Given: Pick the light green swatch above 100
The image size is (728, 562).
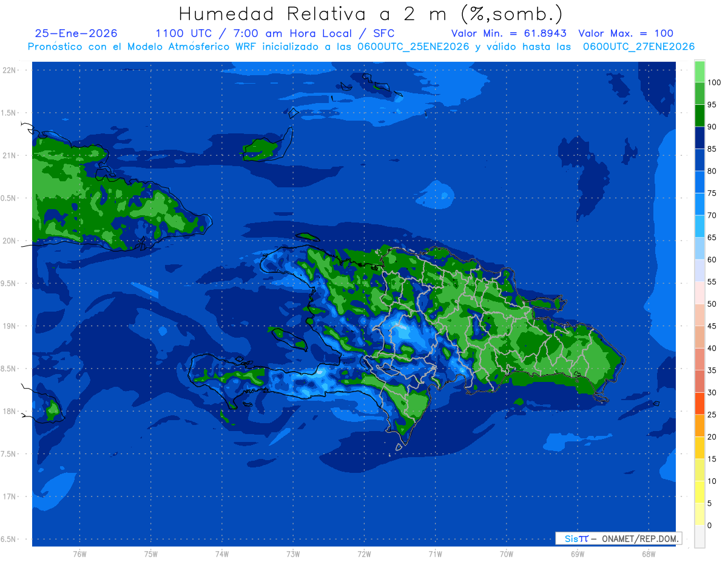Looking at the screenshot, I should tap(699, 72).
